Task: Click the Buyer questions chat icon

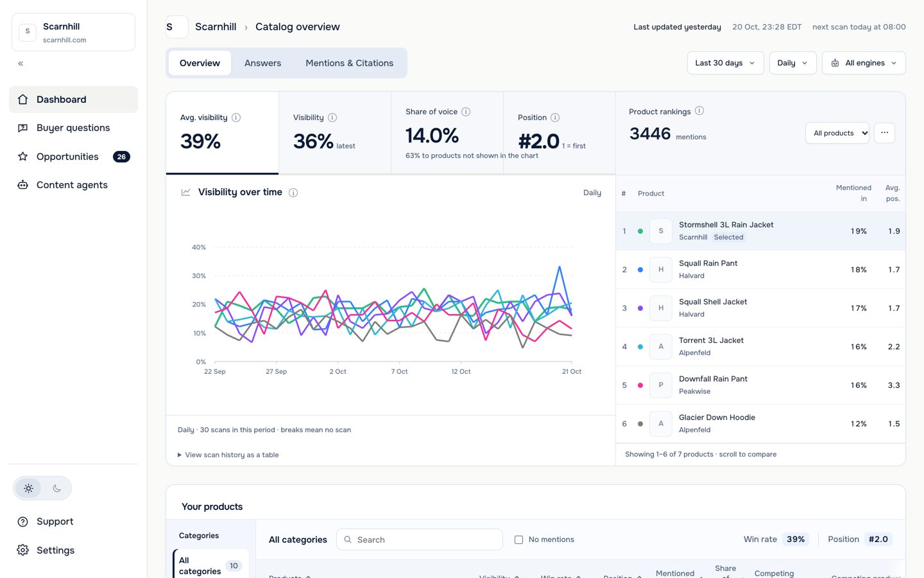Action: tap(23, 128)
